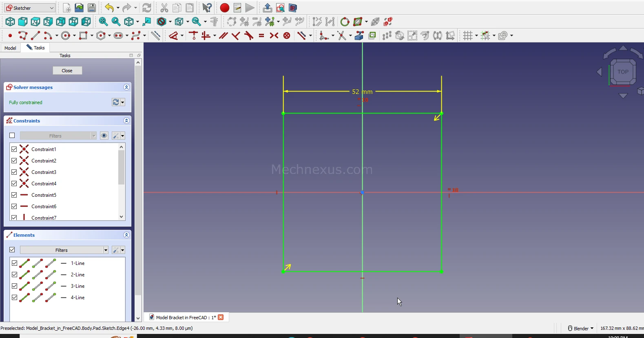Collapse the Solver messages section
This screenshot has height=338, width=644.
click(x=126, y=87)
